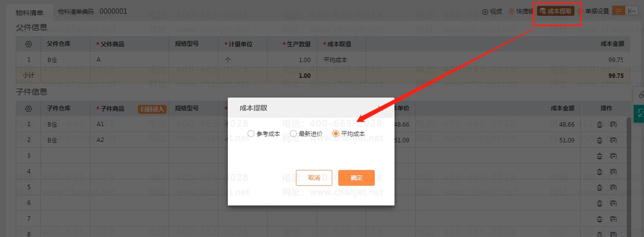Open column settings gear in 父件信息 table

pos(29,44)
